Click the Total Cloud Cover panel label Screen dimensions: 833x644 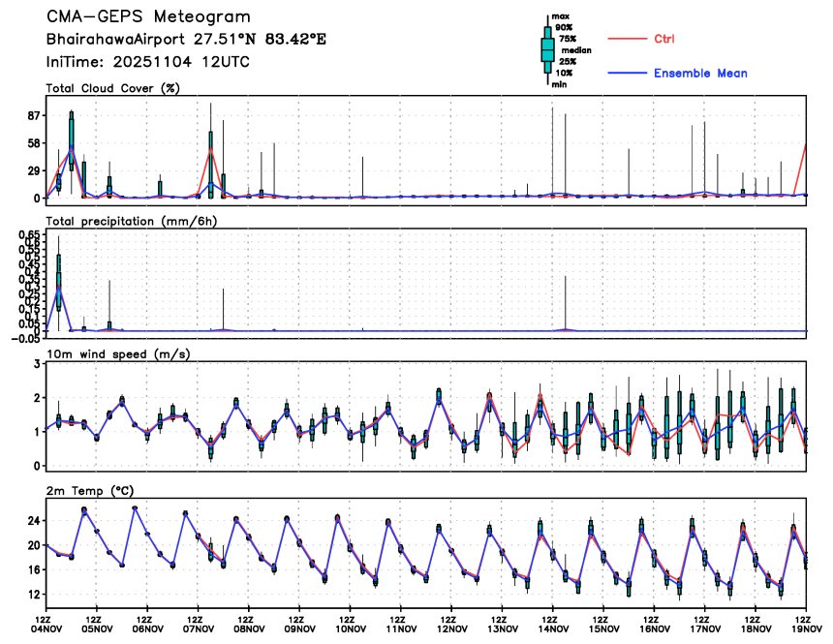(x=112, y=88)
